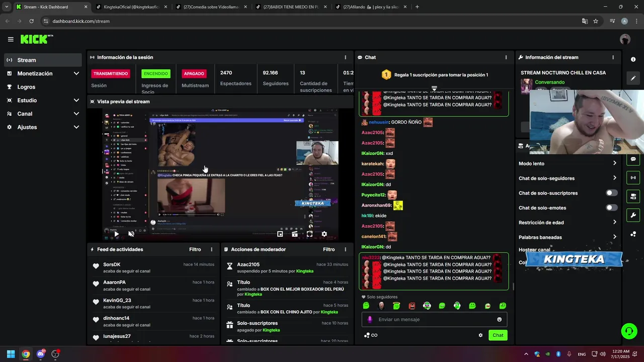644x362 pixels.
Task: Click Kingteka link in Azac2105 suspension entry
Action: [305, 271]
